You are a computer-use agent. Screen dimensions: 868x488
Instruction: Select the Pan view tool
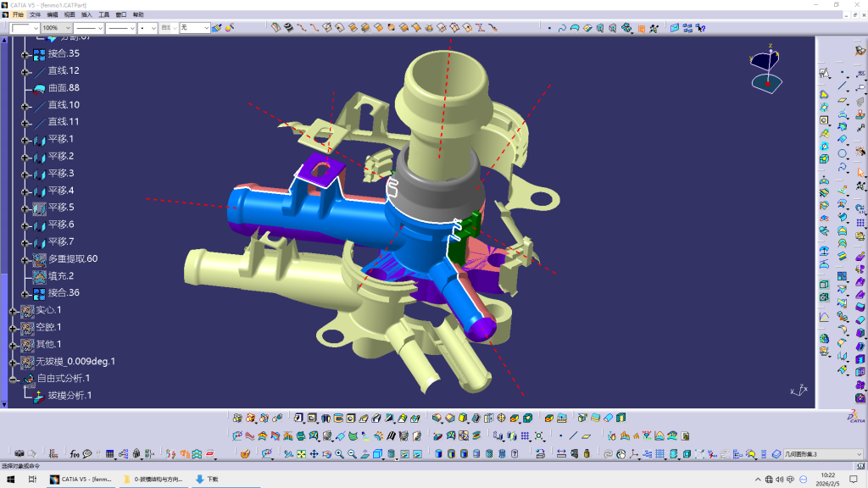[314, 454]
